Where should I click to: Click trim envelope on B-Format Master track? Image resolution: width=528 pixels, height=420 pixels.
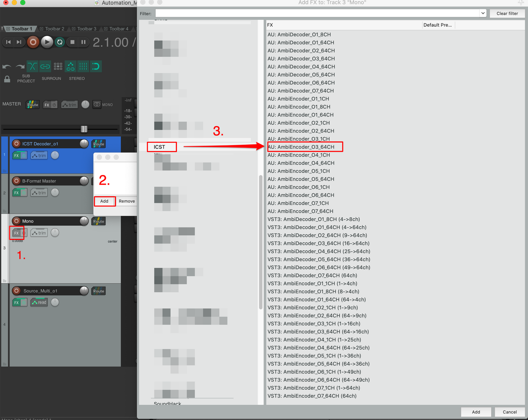click(39, 193)
